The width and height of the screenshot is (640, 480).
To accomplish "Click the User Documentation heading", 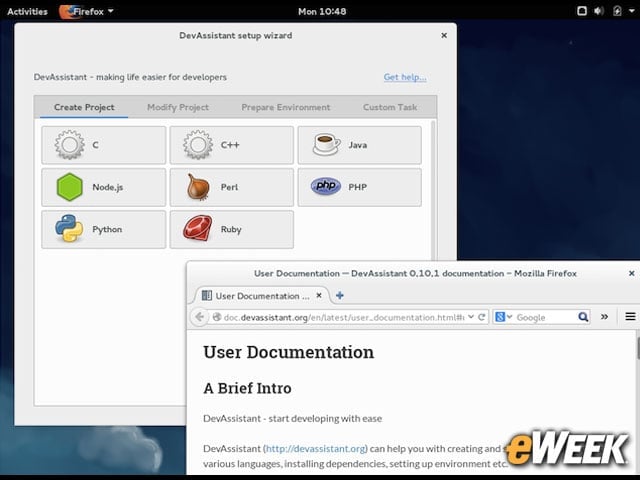I will click(x=289, y=352).
